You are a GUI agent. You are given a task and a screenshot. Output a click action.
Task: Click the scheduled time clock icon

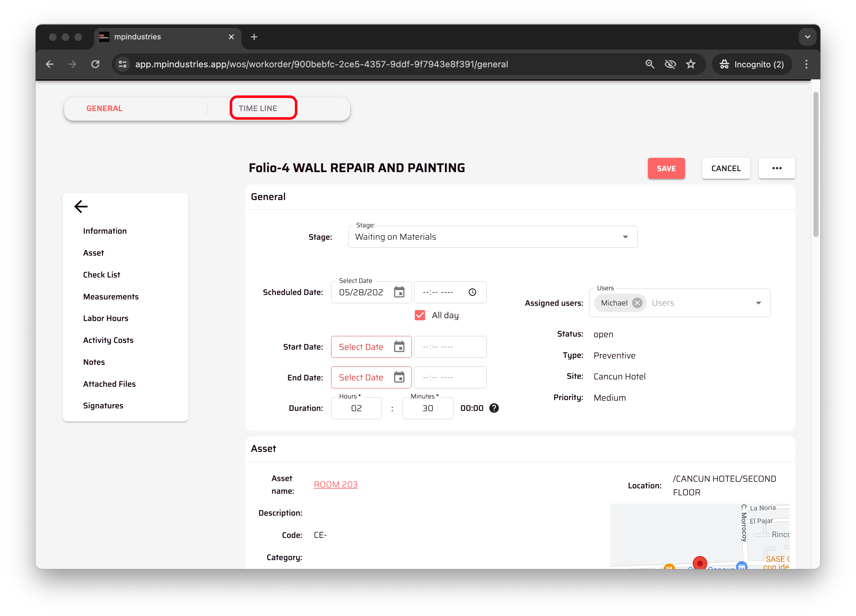point(472,292)
